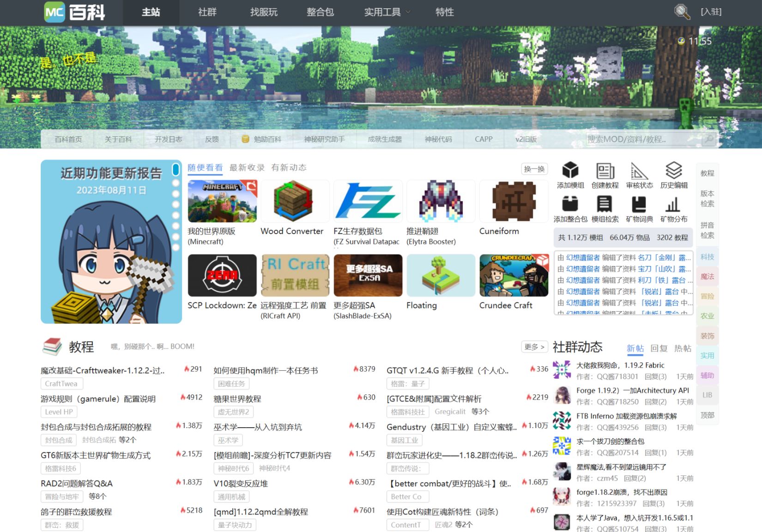Click the CraftTwea tag
762x532 pixels.
(61, 384)
